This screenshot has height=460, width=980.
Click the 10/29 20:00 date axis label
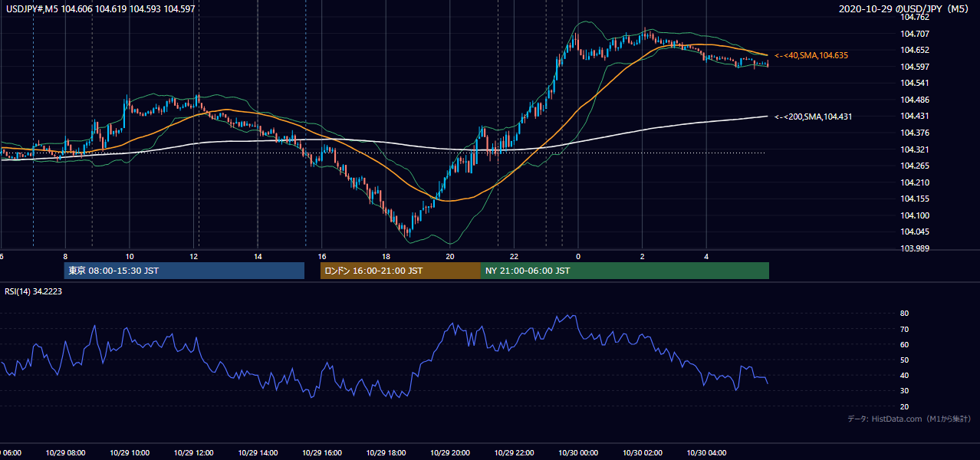(x=450, y=453)
